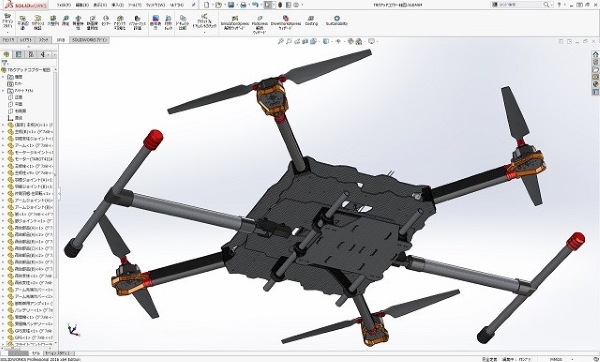Expand the 履歴 history folder node
Screen dimensions: 600x362
tap(3, 77)
